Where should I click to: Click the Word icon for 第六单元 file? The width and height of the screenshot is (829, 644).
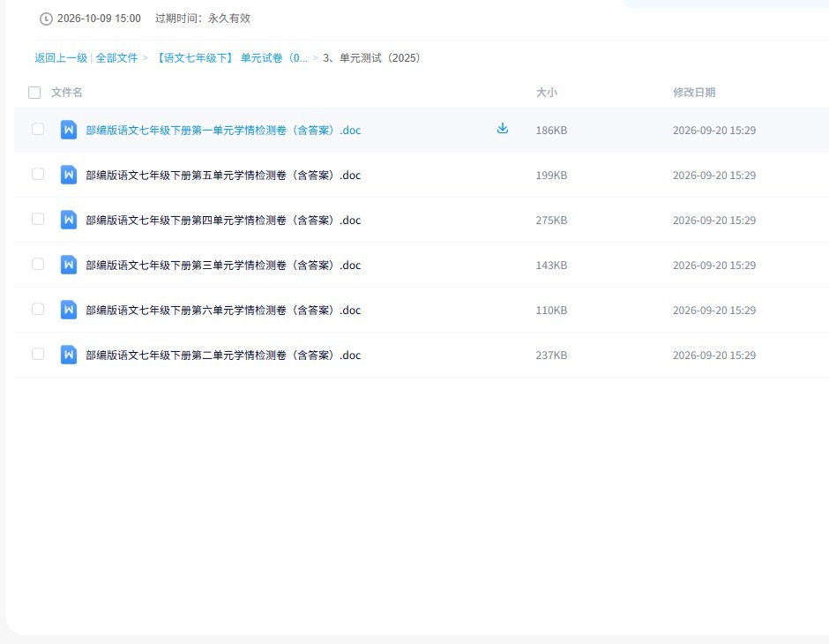[69, 310]
